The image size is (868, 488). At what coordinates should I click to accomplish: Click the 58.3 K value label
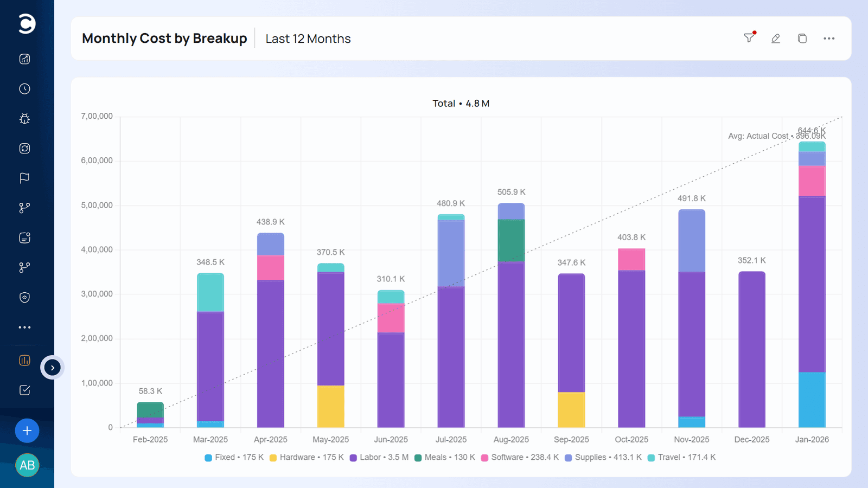pyautogui.click(x=150, y=391)
